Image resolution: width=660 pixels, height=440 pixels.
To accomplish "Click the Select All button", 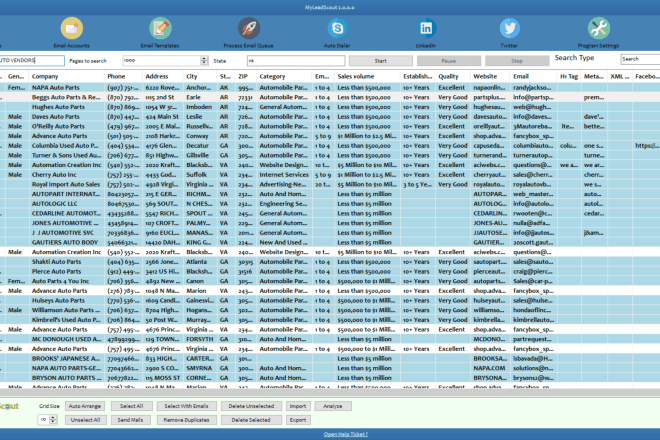I will [x=131, y=406].
